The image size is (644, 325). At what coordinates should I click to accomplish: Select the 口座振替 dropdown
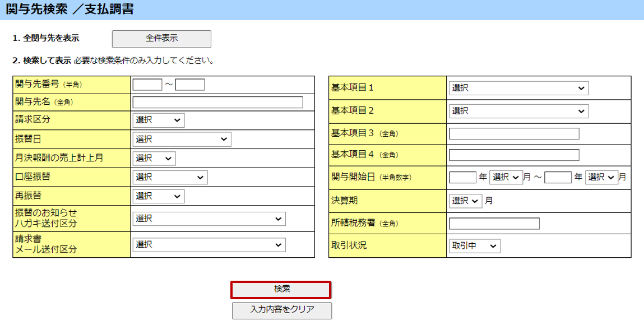pyautogui.click(x=170, y=178)
